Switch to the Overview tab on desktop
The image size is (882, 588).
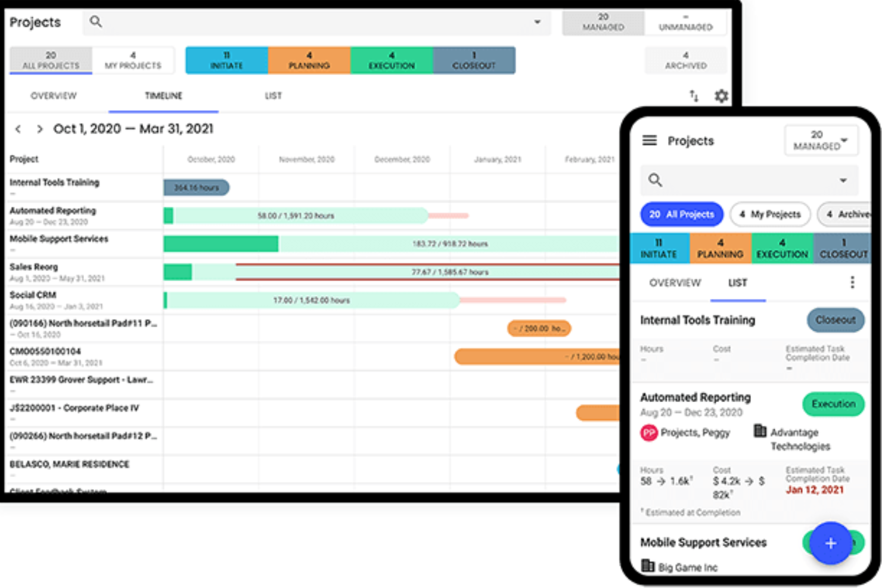[54, 96]
